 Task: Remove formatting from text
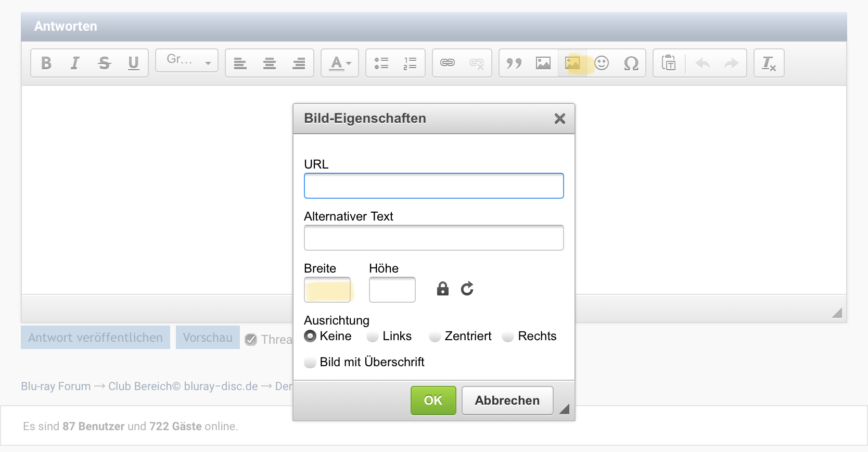click(769, 63)
